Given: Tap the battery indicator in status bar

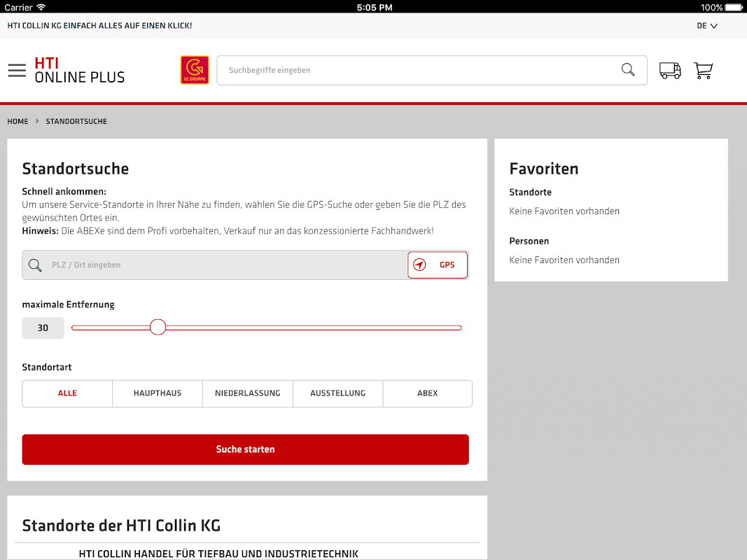Looking at the screenshot, I should coord(734,7).
